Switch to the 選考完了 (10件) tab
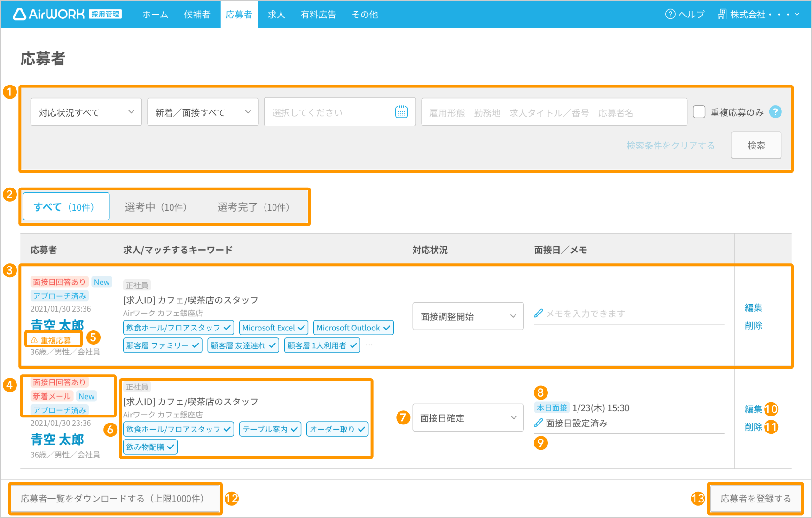 coord(254,207)
